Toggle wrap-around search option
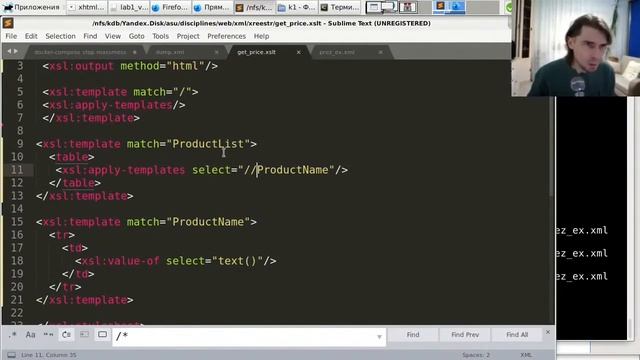Image resolution: width=640 pixels, height=360 pixels. coord(66,335)
